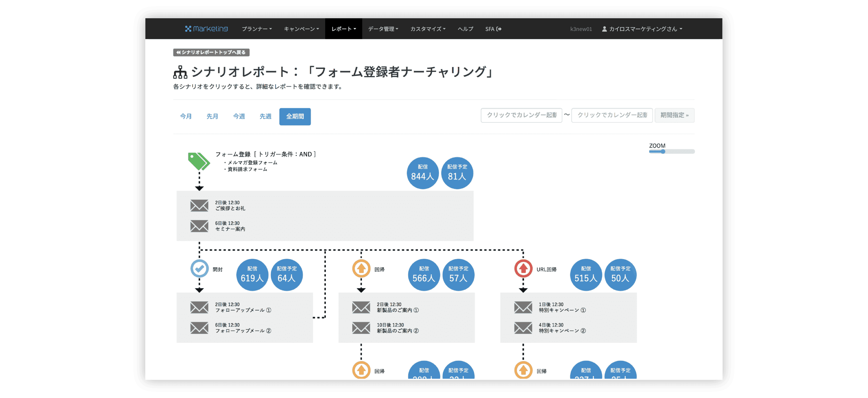This screenshot has width=868, height=398.
Task: Click the フォーム登録 trigger condition heading
Action: pyautogui.click(x=266, y=154)
